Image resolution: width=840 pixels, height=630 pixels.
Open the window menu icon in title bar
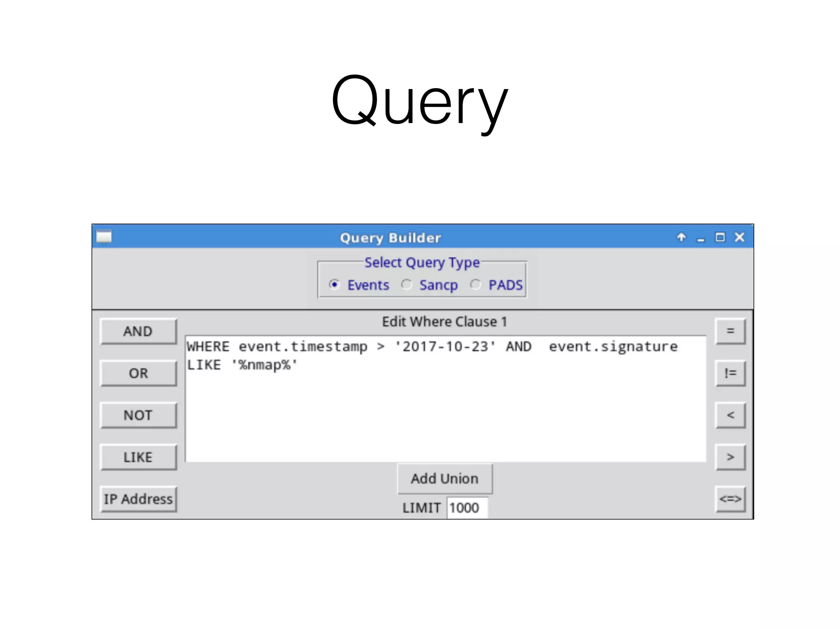(x=104, y=237)
